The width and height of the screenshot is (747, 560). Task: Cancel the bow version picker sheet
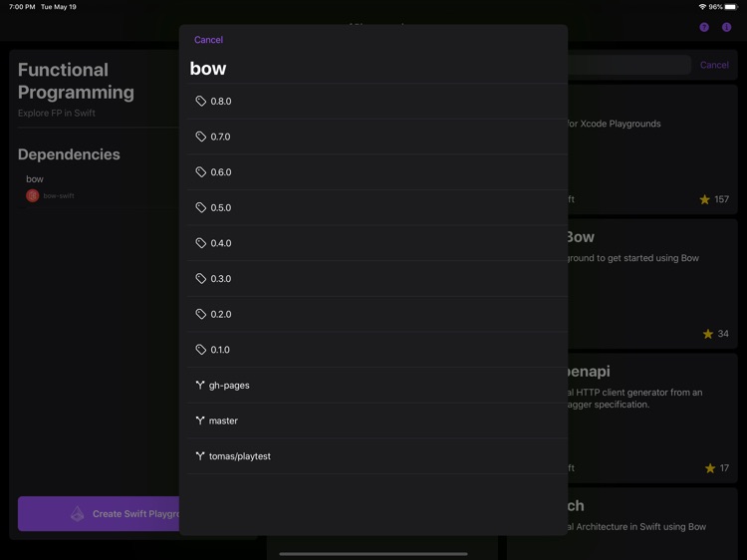coord(208,40)
